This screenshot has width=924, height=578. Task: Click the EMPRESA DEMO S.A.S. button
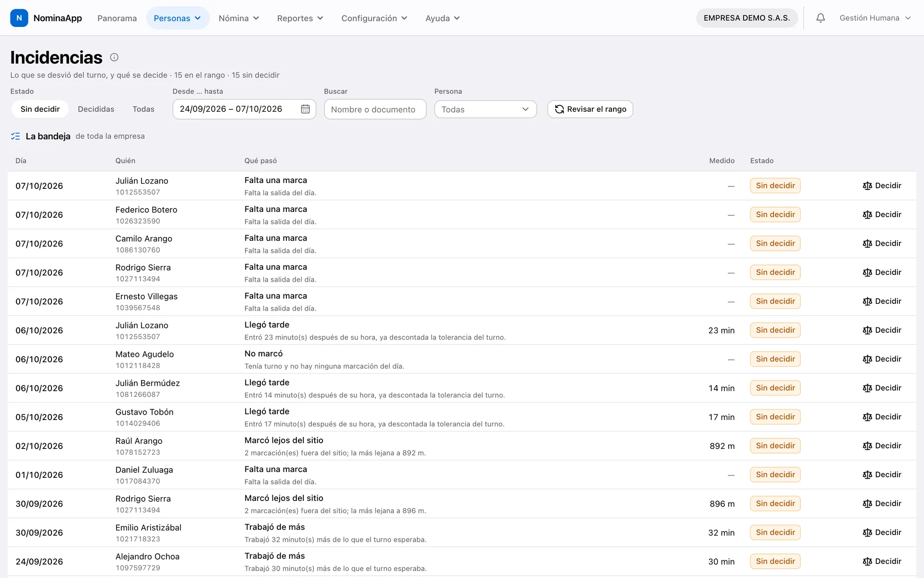pyautogui.click(x=746, y=18)
